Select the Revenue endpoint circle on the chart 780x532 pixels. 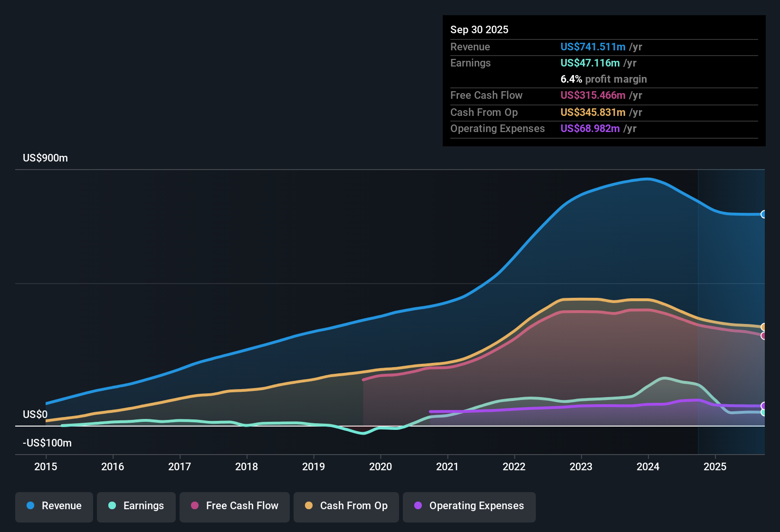764,215
